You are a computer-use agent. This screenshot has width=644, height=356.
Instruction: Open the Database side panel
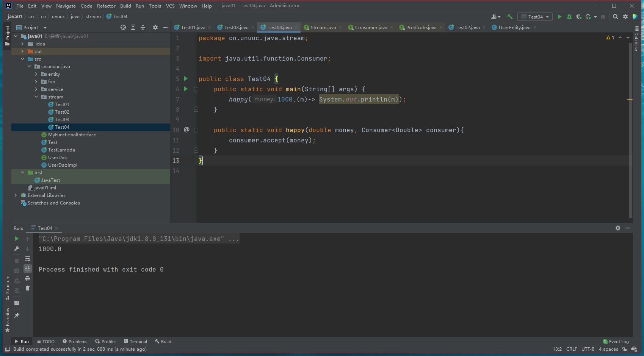point(636,39)
